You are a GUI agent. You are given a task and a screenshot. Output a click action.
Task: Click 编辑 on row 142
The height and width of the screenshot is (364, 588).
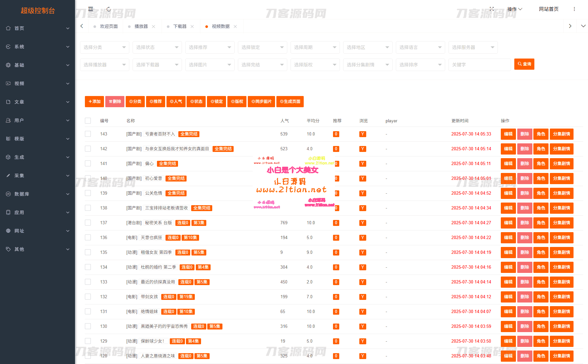tap(508, 149)
